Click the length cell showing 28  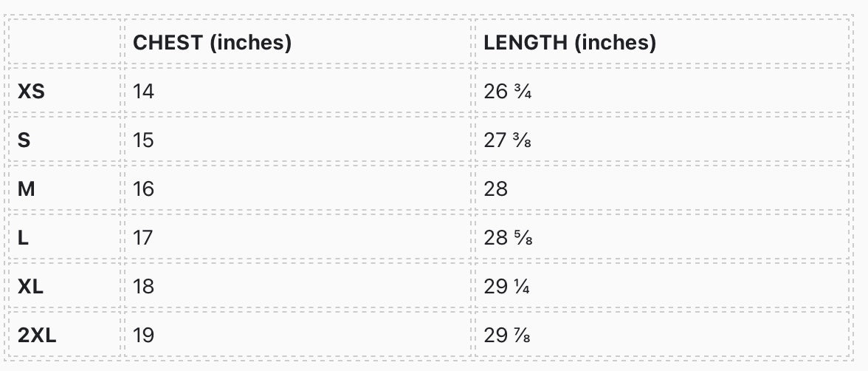click(496, 188)
